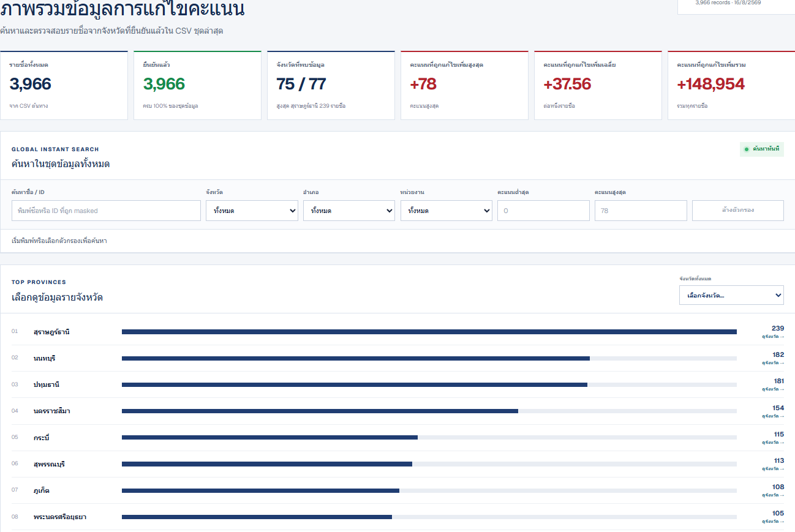795x532 pixels.
Task: Open the จังหวัด filter dropdown
Action: pyautogui.click(x=252, y=211)
